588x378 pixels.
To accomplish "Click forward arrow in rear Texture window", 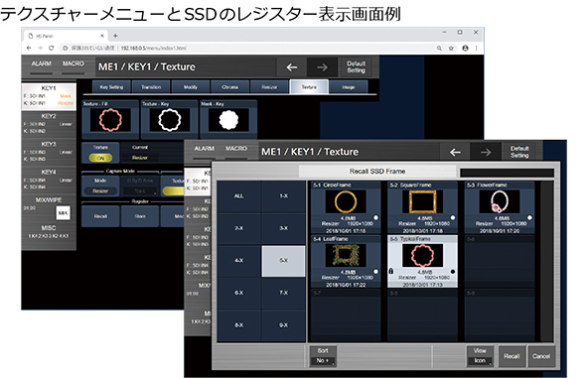I will coord(322,67).
